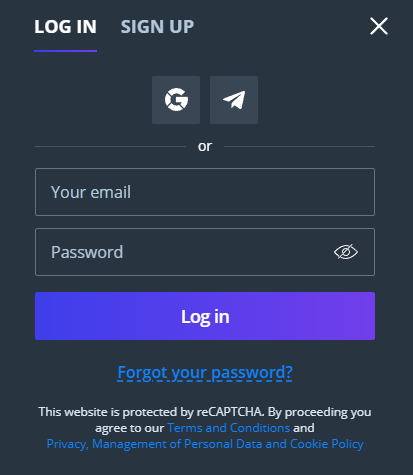Start password recovery via Forgot link
The image size is (413, 475).
click(x=205, y=372)
